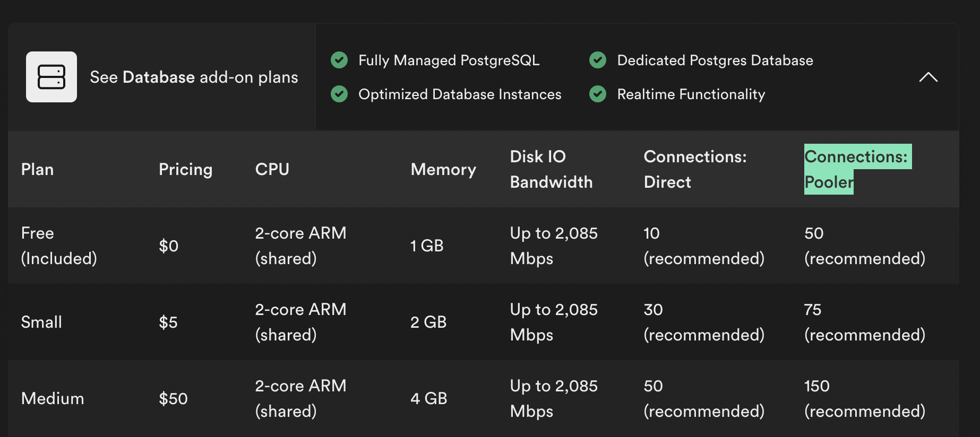Click the 150 (recommended) pooler cell
Image resolution: width=980 pixels, height=437 pixels.
click(x=864, y=398)
